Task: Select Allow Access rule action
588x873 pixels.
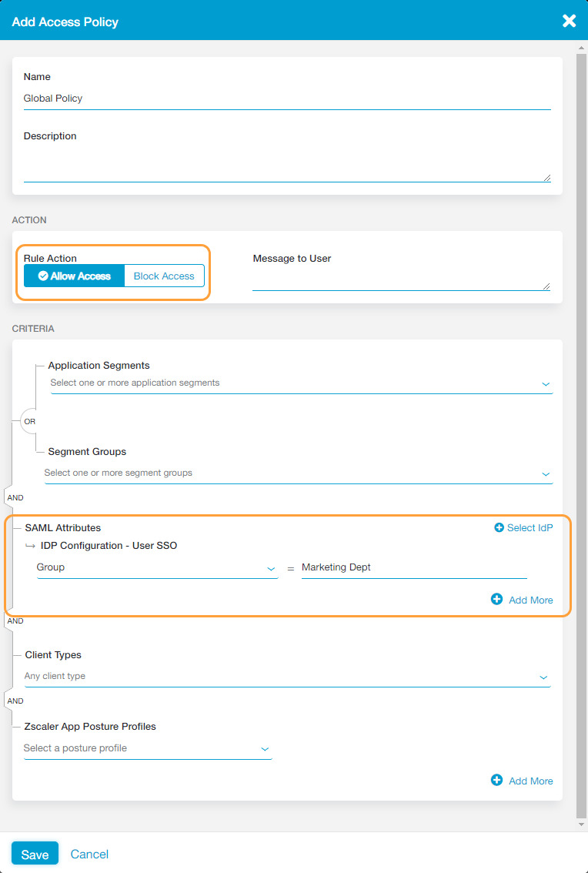Action: tap(74, 276)
